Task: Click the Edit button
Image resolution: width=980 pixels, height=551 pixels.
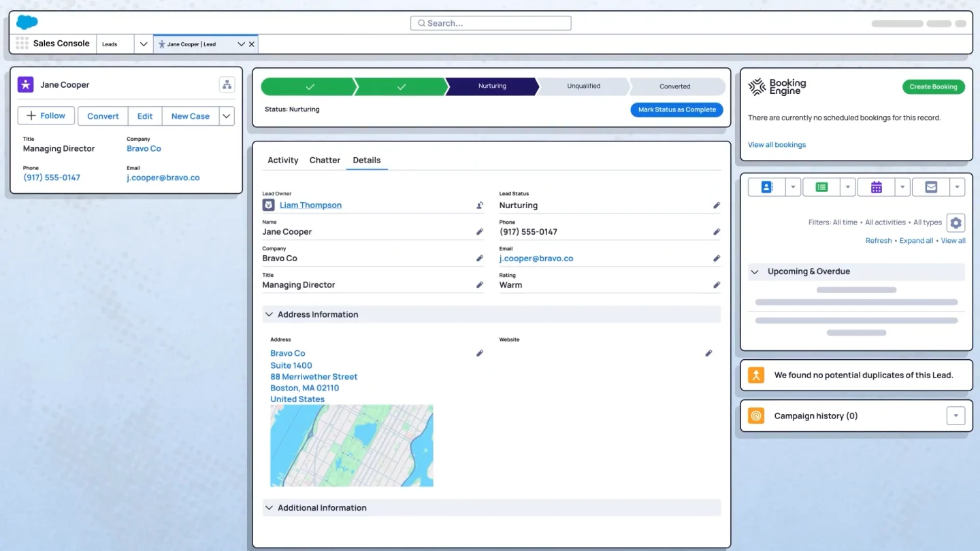Action: click(x=145, y=116)
